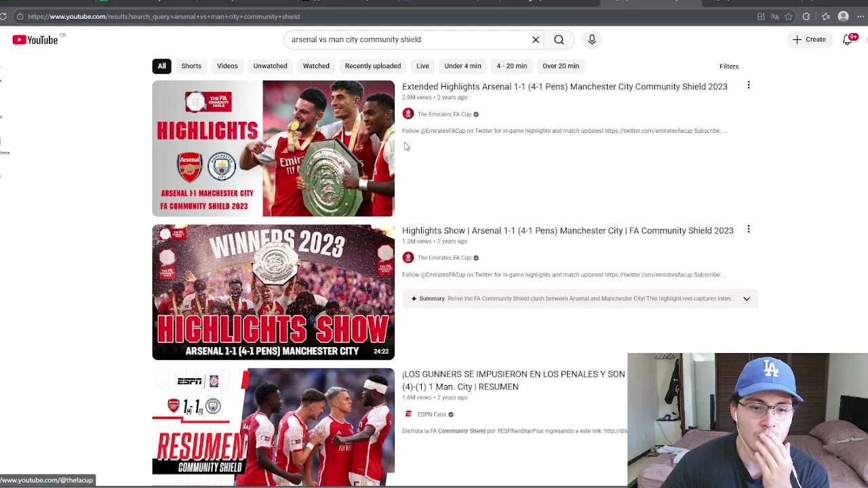Open Emirates FA Cup channel under Highlights Show

[444, 258]
